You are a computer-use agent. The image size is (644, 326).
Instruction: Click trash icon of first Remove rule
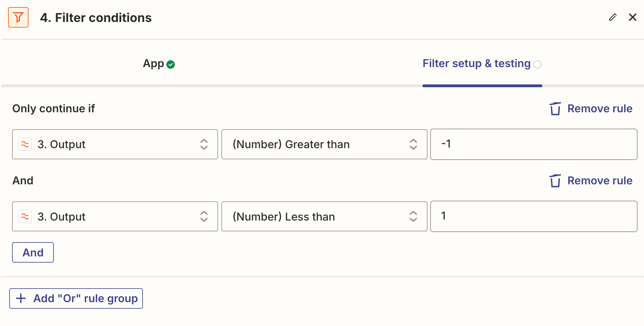(x=555, y=109)
